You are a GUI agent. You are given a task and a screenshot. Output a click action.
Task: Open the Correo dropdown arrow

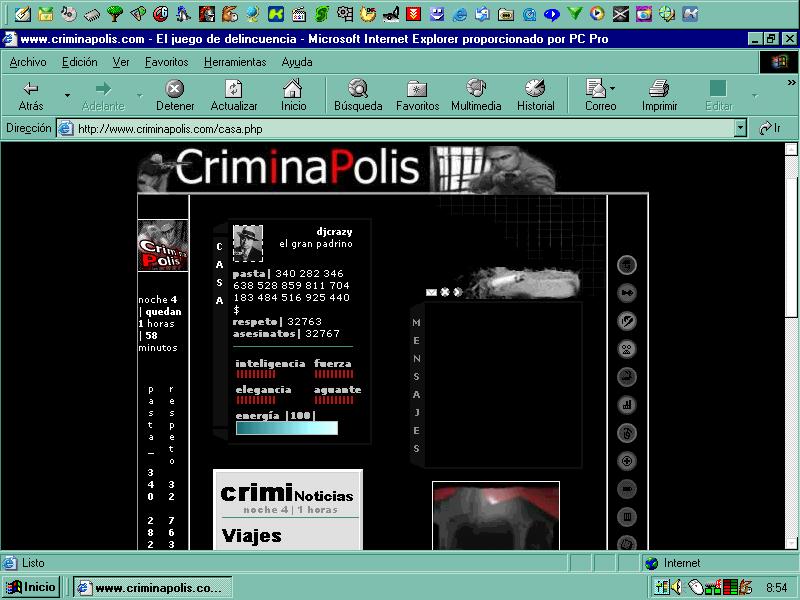pos(613,88)
